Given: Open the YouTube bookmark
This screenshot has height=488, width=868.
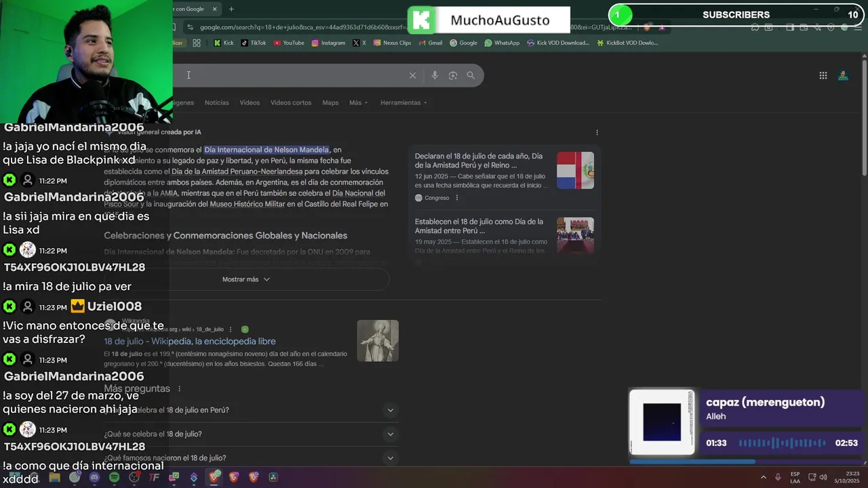Looking at the screenshot, I should click(x=289, y=43).
